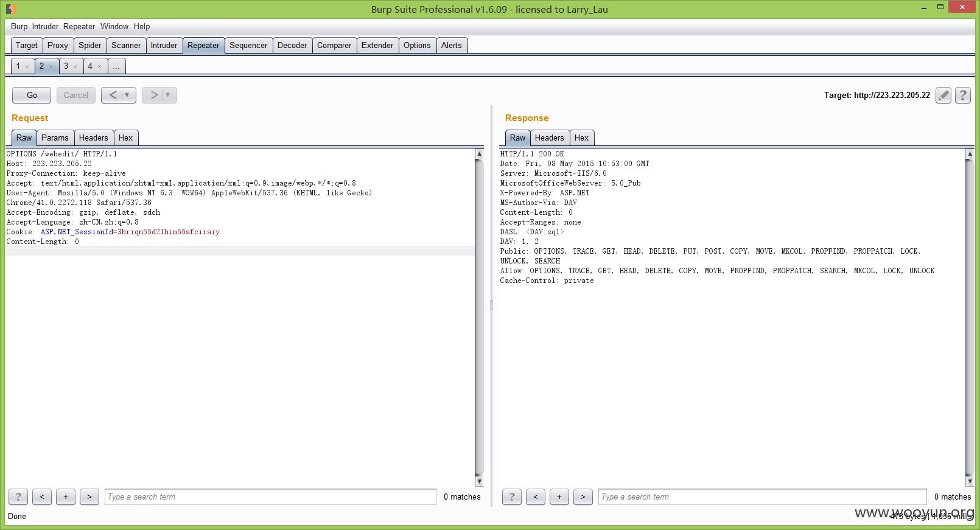Click the Burp Suite app icon

(x=11, y=9)
